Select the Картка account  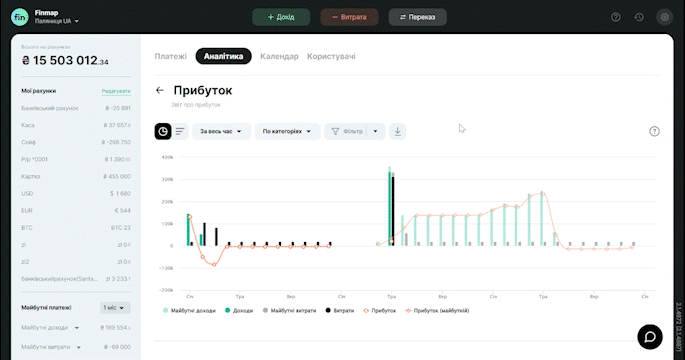[76, 176]
